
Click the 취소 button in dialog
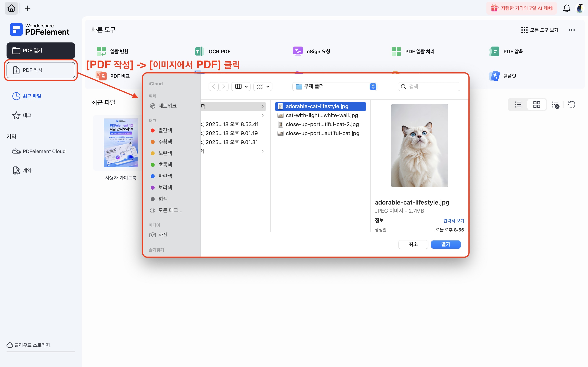point(413,244)
